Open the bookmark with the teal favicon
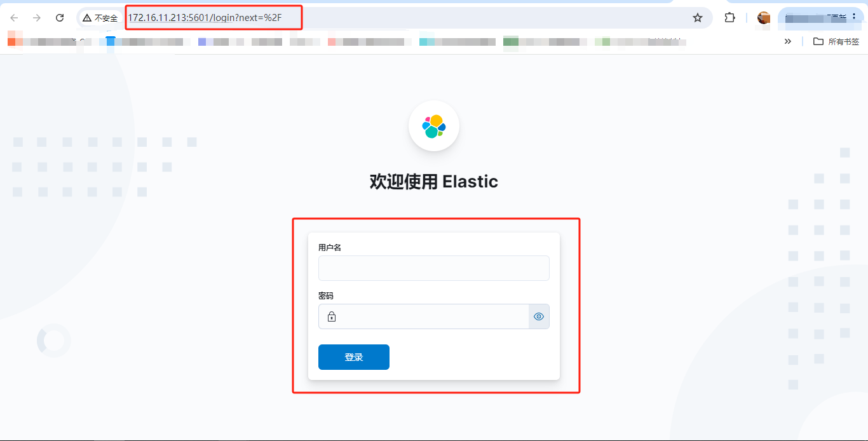The image size is (868, 441). pos(458,41)
